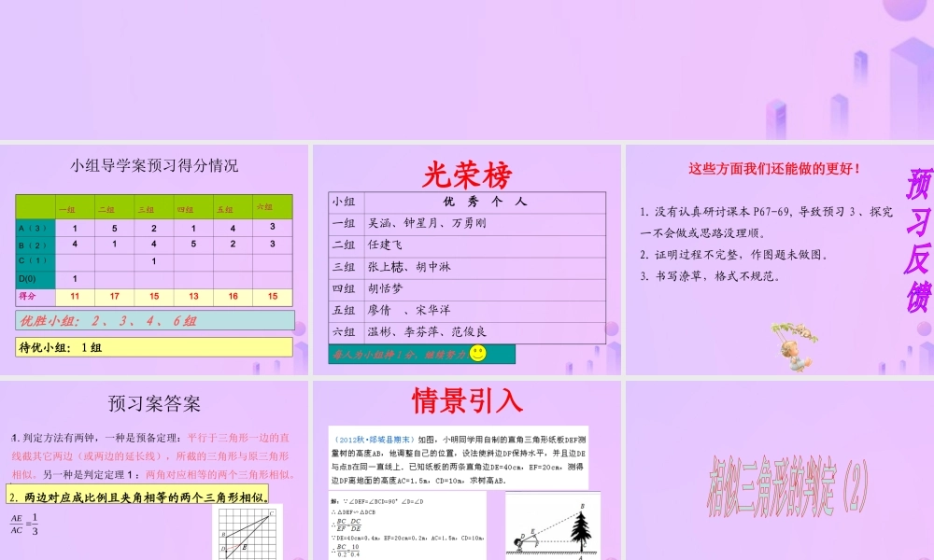Click score 16 in the 得分 row
The image size is (934, 560).
point(233,297)
